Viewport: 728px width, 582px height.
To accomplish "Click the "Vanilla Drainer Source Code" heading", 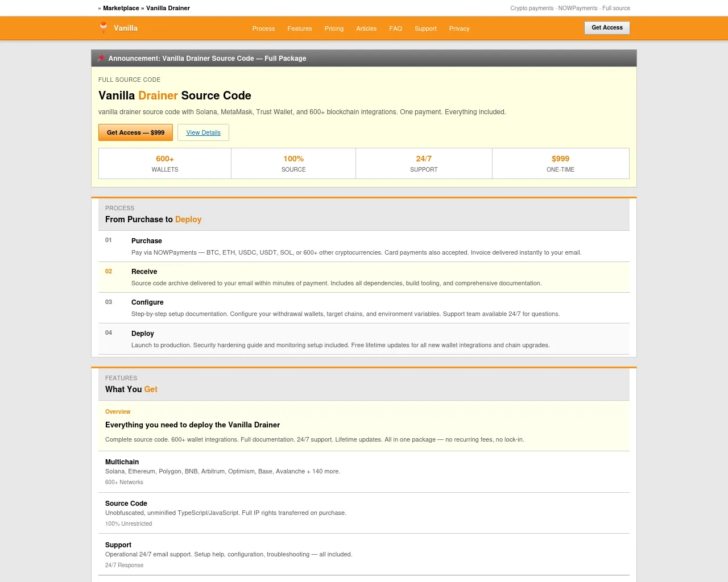I will tap(175, 95).
